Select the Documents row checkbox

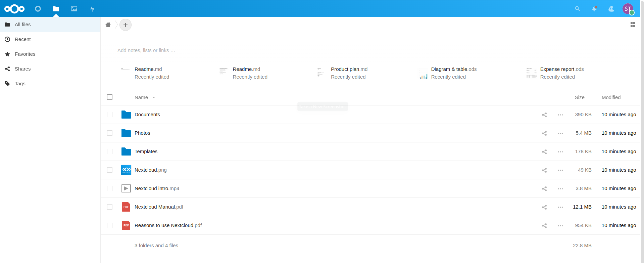pos(110,115)
